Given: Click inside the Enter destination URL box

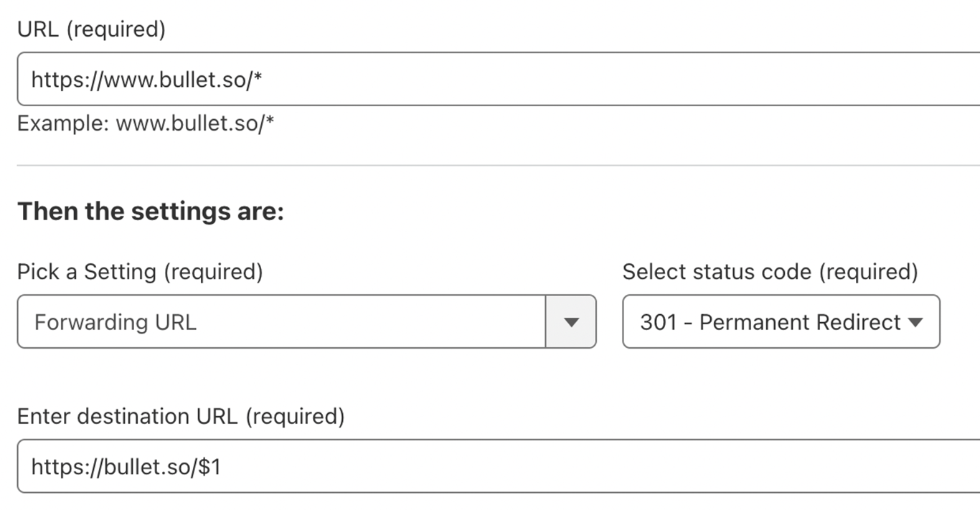Looking at the screenshot, I should [287, 466].
